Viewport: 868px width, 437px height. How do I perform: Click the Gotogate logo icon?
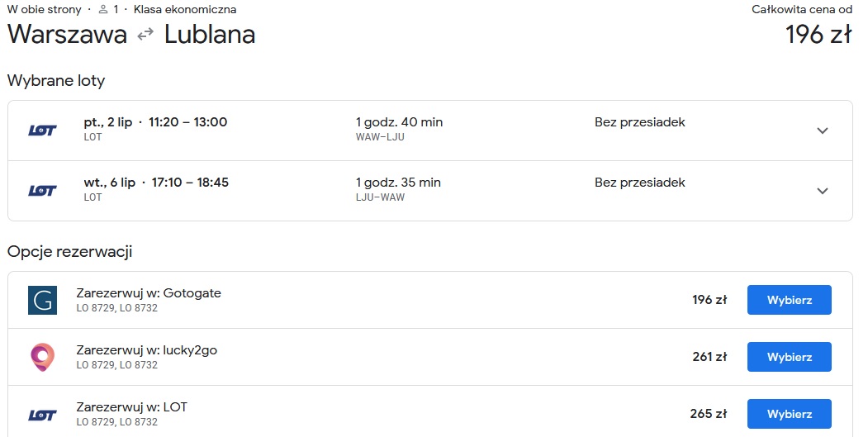pyautogui.click(x=43, y=300)
